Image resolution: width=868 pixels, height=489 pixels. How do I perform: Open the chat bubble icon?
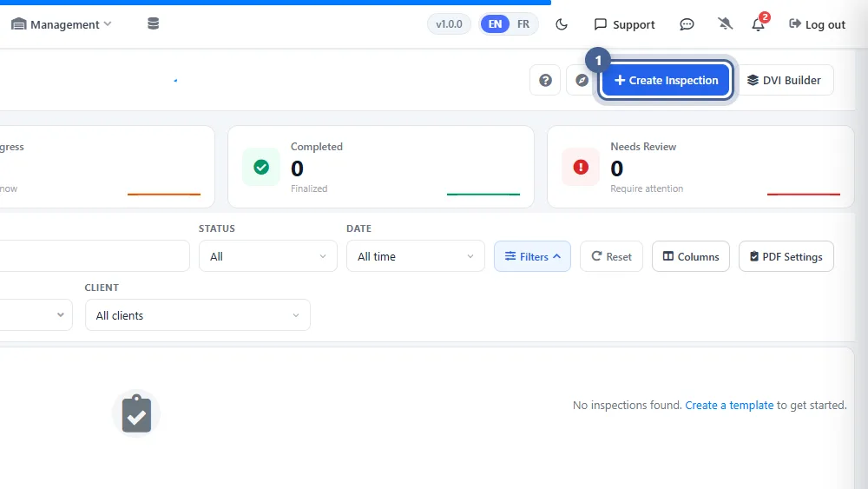687,24
